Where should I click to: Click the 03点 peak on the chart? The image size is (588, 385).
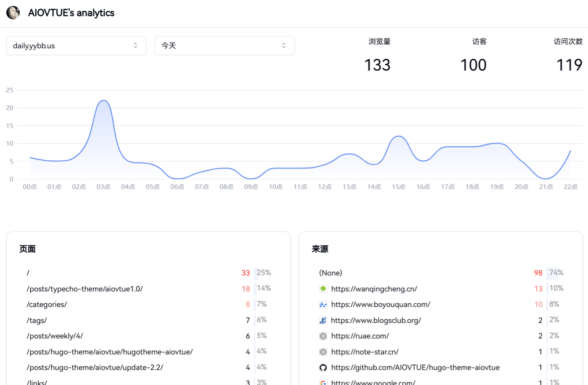coord(103,101)
